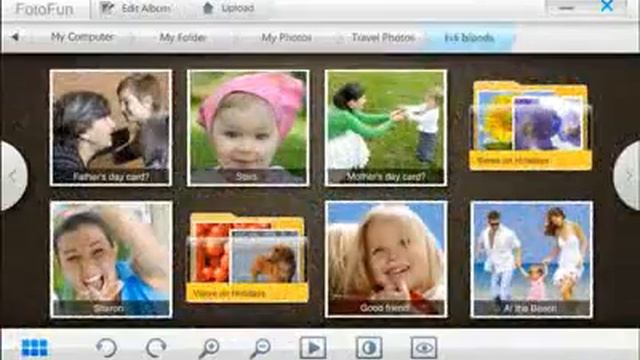Switch to the grid thumbnail view
The height and width of the screenshot is (360, 640).
pos(35,348)
